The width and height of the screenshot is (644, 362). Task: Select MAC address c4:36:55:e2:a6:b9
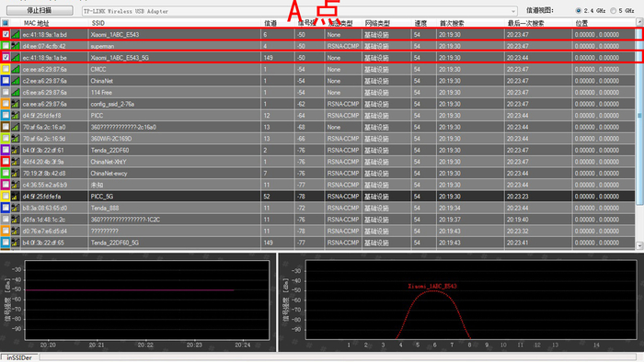44,185
